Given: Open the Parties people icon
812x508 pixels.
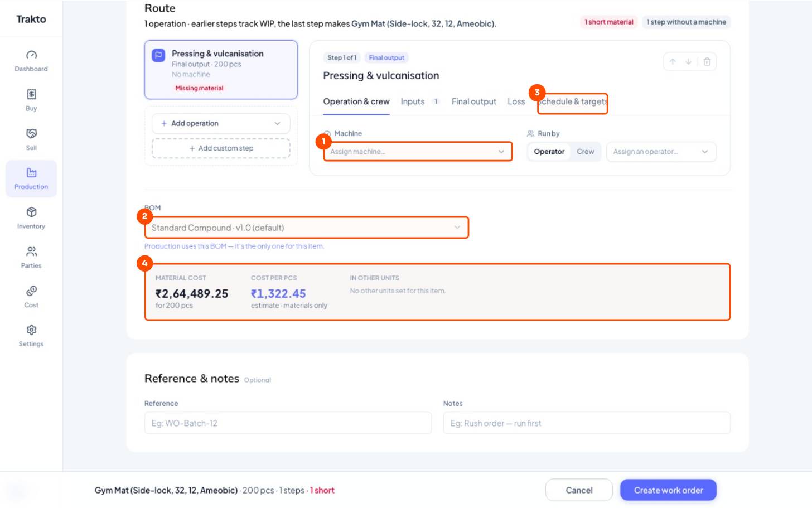Looking at the screenshot, I should click(x=31, y=251).
